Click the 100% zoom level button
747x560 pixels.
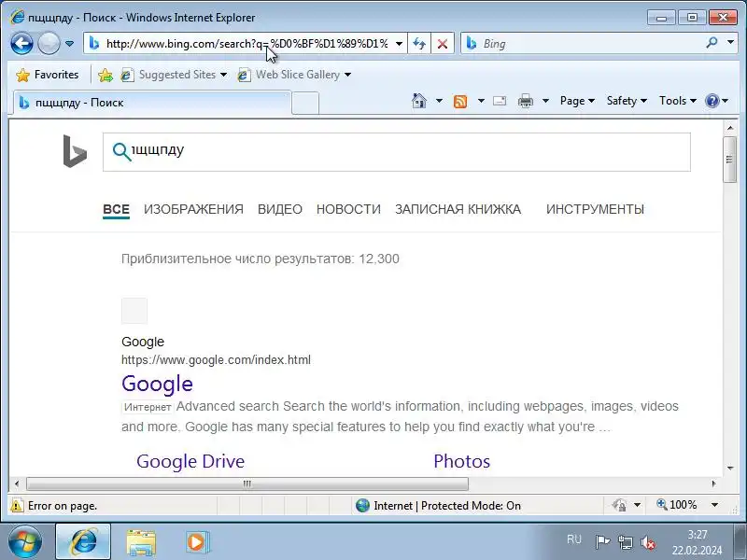pos(676,505)
